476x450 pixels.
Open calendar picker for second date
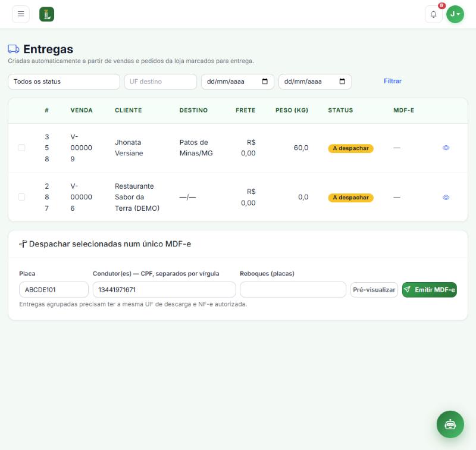tap(342, 82)
